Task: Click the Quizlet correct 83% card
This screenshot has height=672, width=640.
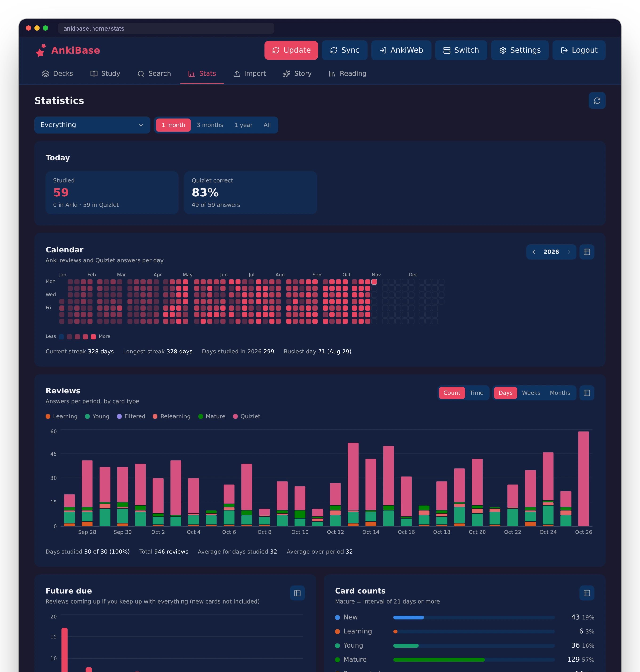Action: coord(250,192)
